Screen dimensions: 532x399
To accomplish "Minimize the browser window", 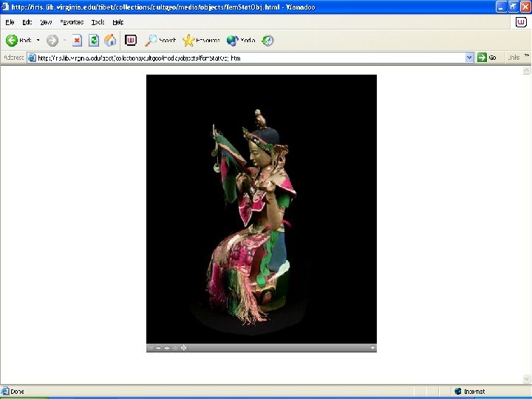I will click(501, 7).
